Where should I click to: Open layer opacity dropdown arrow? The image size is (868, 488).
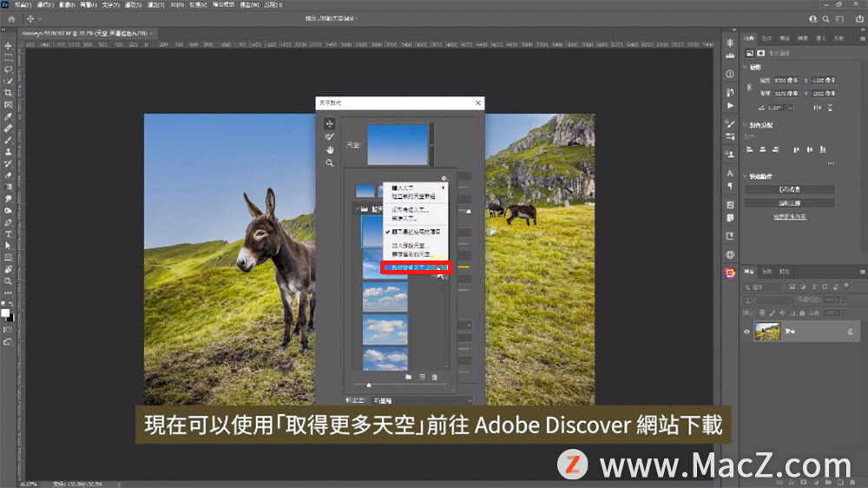tap(845, 300)
